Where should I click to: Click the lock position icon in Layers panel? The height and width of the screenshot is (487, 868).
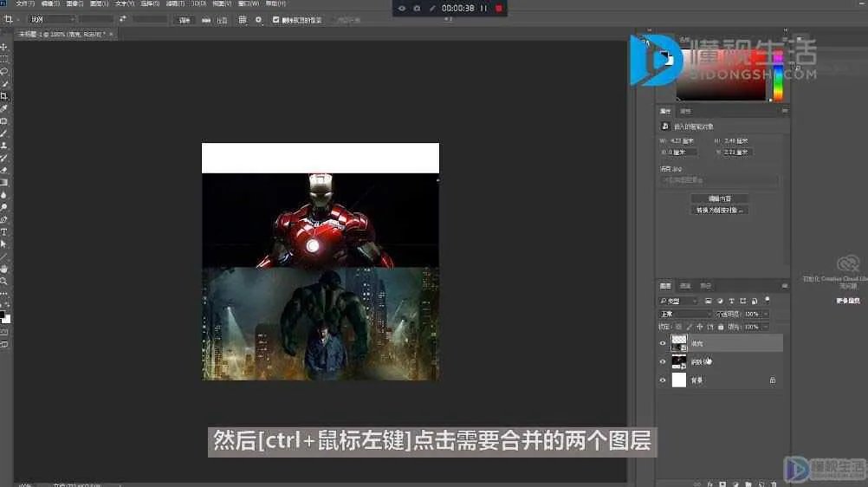[700, 327]
